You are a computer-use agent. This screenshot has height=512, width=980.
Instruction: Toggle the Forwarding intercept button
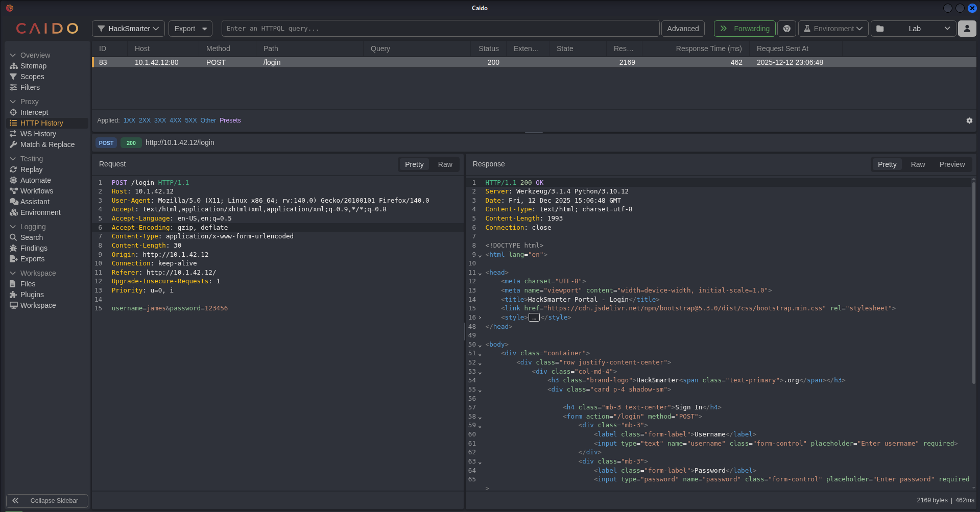(x=744, y=29)
